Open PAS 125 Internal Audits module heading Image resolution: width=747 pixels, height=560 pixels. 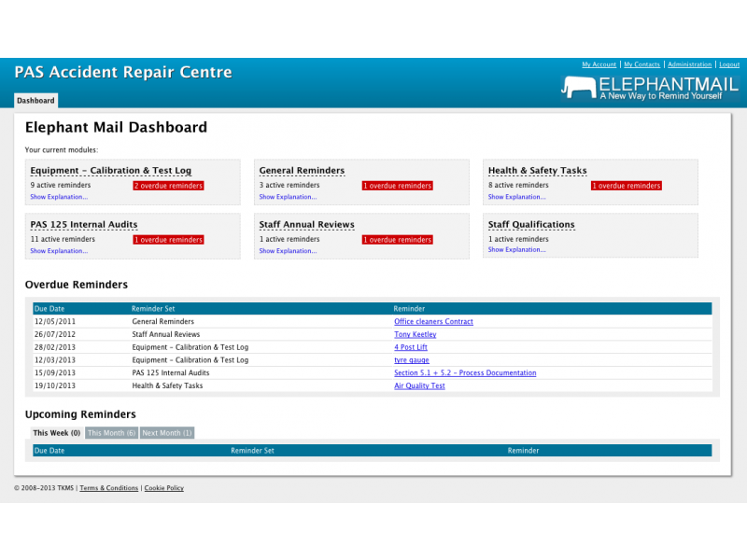click(x=84, y=224)
